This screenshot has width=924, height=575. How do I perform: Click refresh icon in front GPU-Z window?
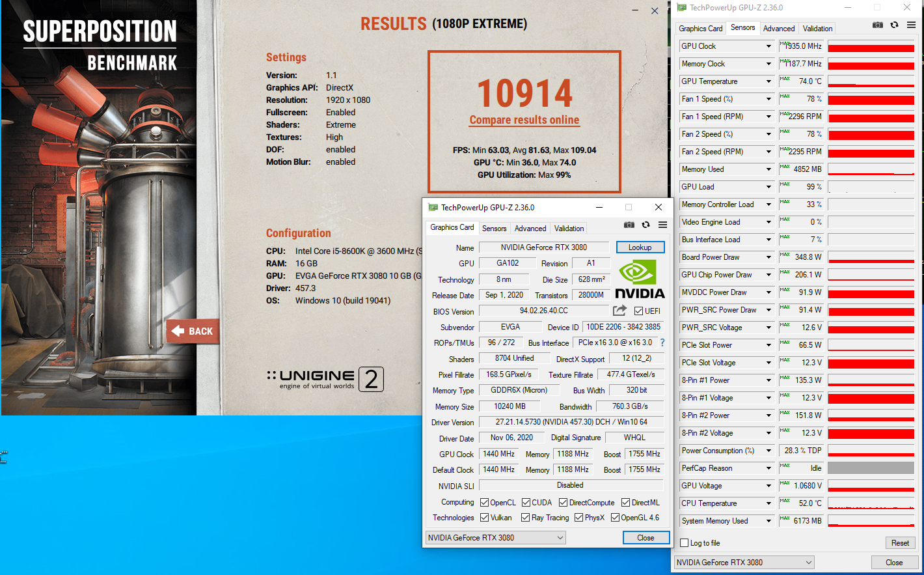tap(645, 225)
